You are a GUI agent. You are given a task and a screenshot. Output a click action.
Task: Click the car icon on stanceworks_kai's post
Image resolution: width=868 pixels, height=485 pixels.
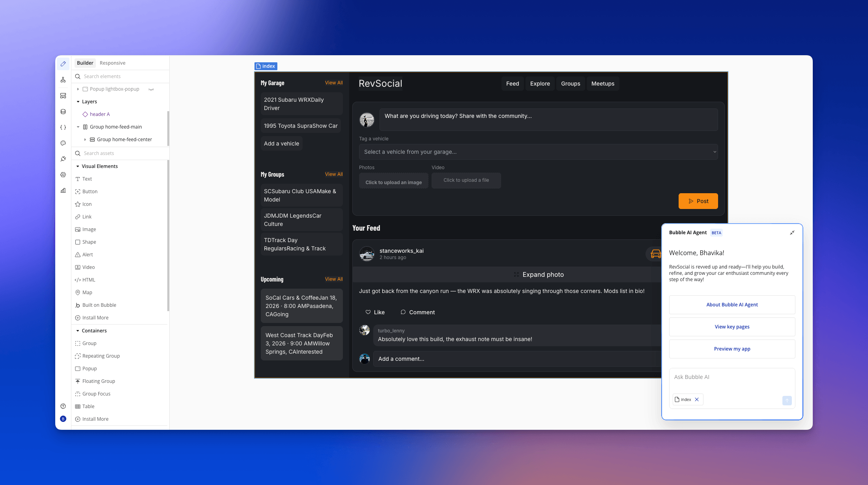coord(655,254)
